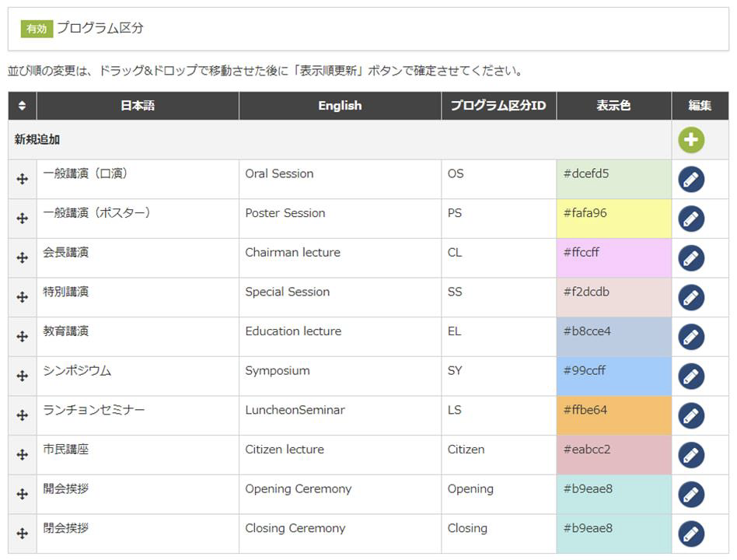Edit the Closing Ceremony row
The width and height of the screenshot is (737, 560).
691,534
